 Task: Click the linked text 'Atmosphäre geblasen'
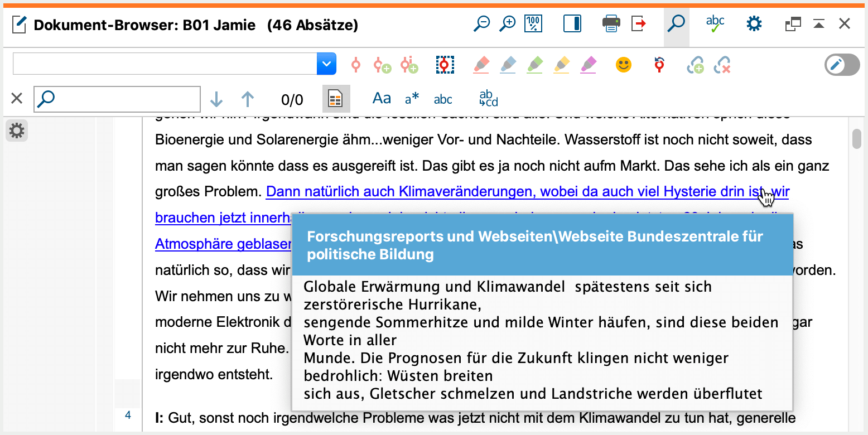[x=223, y=244]
